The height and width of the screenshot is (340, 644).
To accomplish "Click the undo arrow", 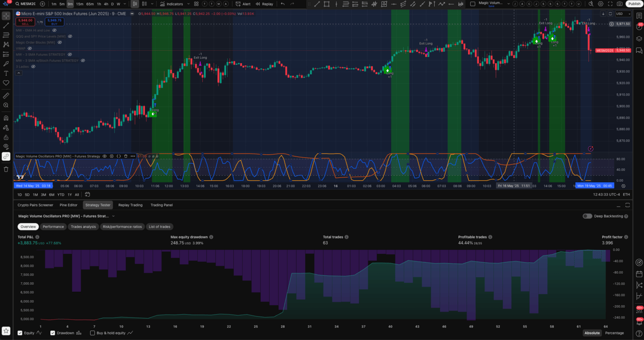I will pyautogui.click(x=283, y=4).
